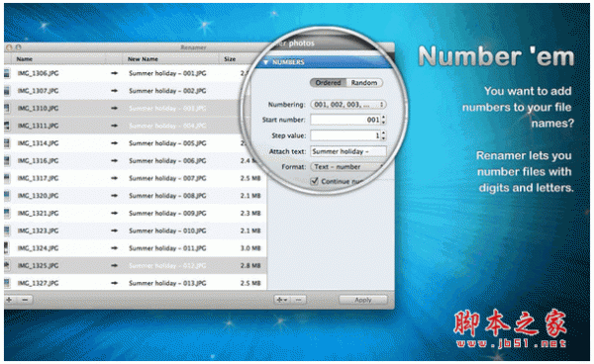Click the add file plus button
This screenshot has height=364, width=594.
pos(10,300)
